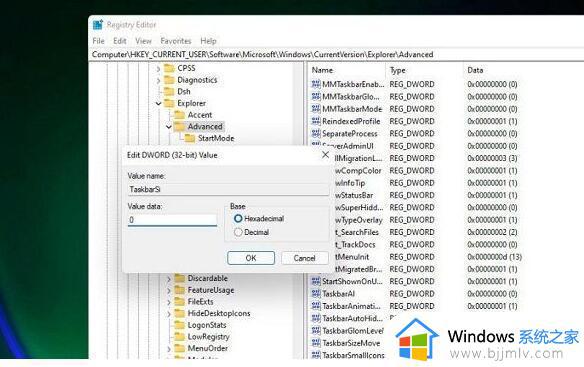Close the Edit DWORD dialog with X
584x367 pixels.
[x=326, y=154]
